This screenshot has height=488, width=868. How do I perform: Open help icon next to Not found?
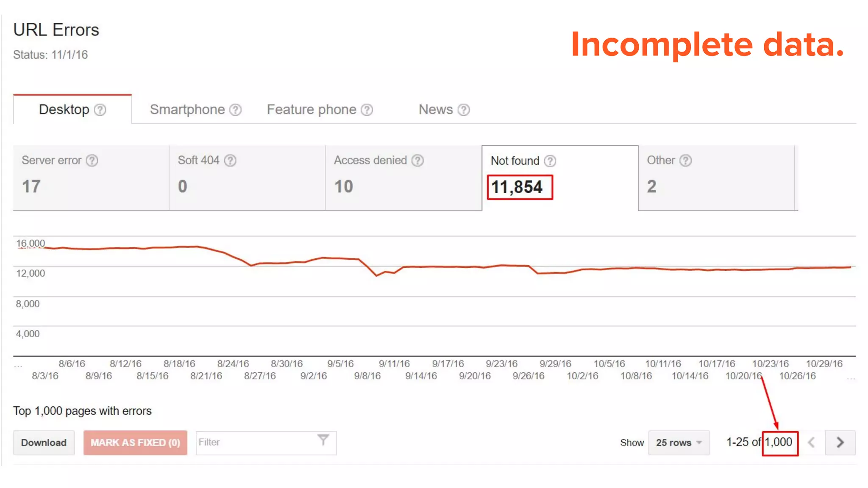pos(550,161)
